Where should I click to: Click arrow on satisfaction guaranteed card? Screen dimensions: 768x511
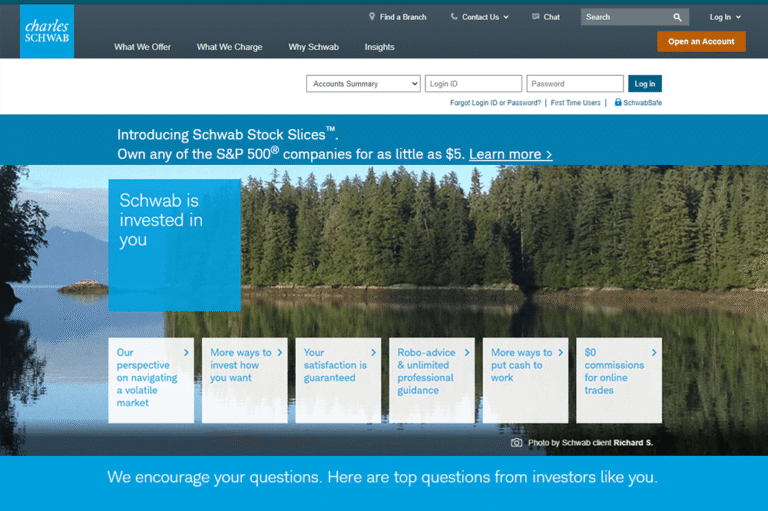click(373, 352)
